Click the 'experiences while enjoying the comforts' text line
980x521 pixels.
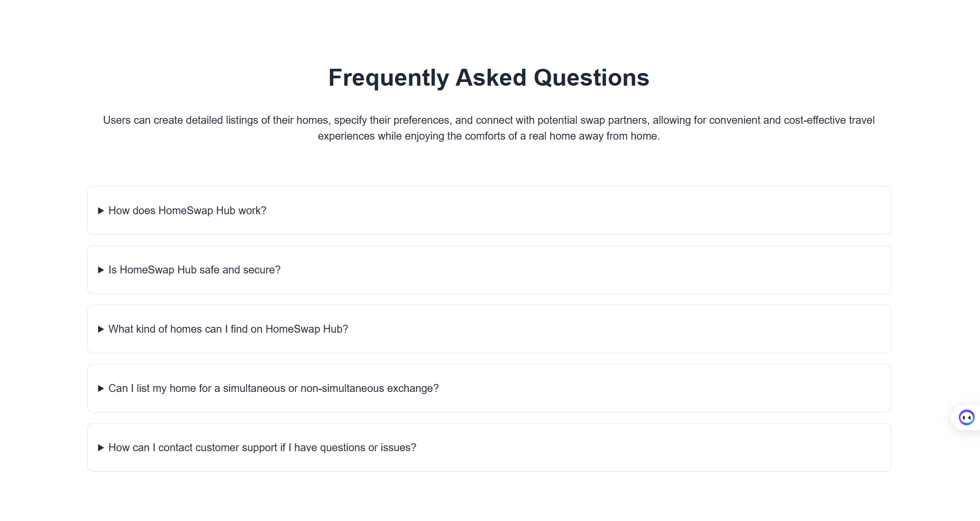coord(489,136)
